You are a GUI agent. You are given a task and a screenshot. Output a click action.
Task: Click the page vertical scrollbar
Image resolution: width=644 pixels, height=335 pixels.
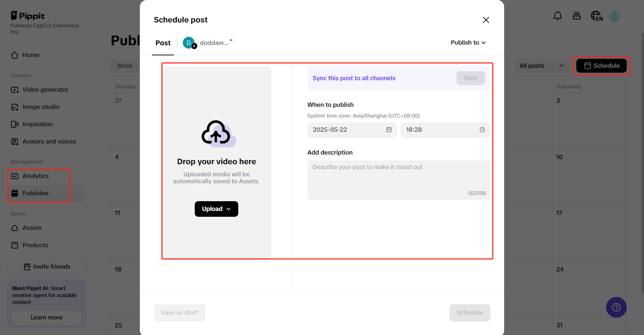(x=642, y=162)
